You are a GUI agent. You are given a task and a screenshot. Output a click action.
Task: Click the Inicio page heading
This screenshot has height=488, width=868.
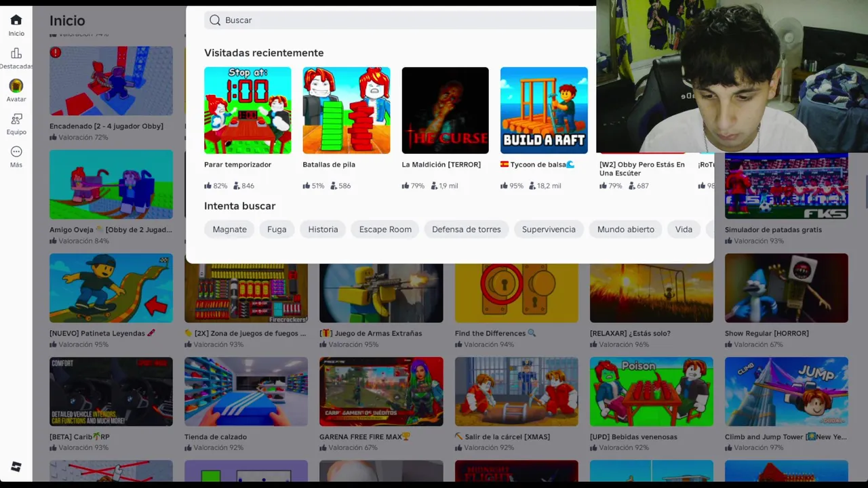pos(67,20)
